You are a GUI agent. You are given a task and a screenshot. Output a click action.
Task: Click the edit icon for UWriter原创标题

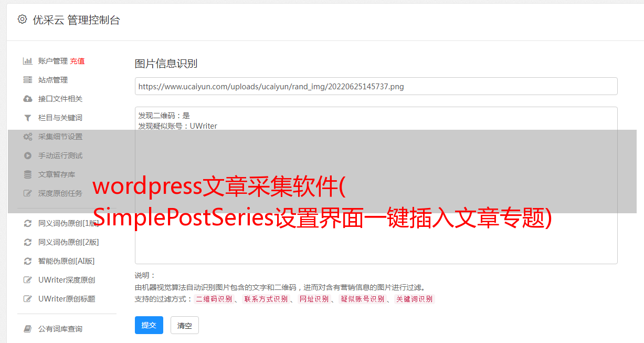point(28,299)
